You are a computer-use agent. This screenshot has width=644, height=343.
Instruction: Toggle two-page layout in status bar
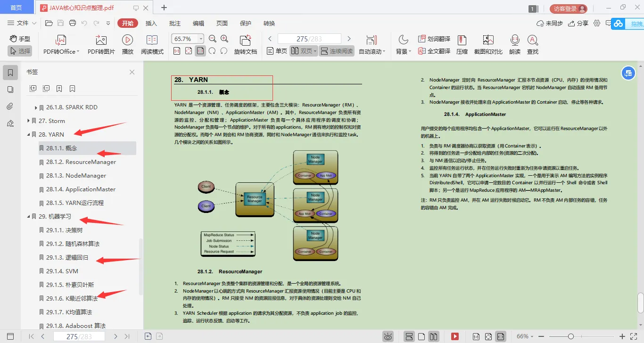point(434,336)
